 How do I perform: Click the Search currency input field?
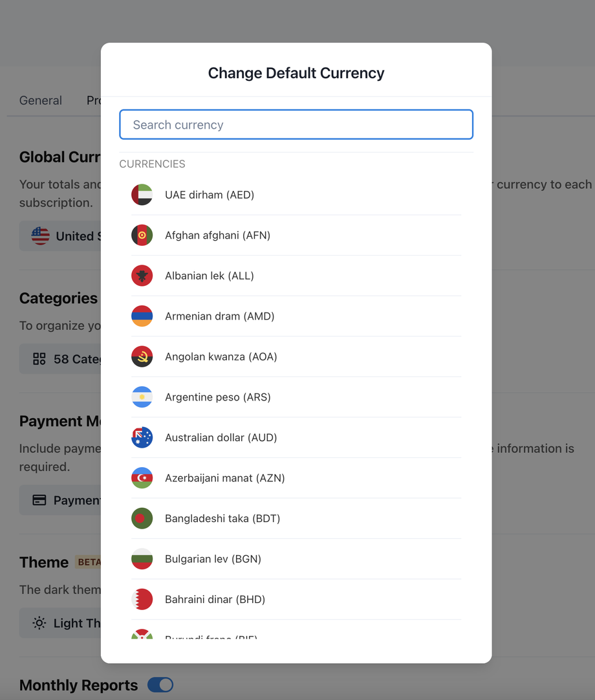296,125
